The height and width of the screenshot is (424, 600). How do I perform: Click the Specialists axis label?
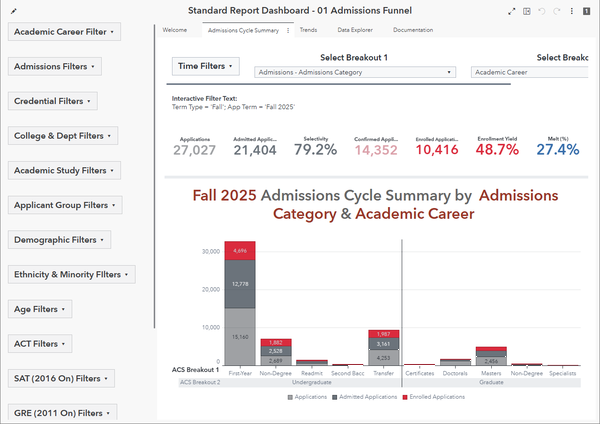(x=562, y=373)
